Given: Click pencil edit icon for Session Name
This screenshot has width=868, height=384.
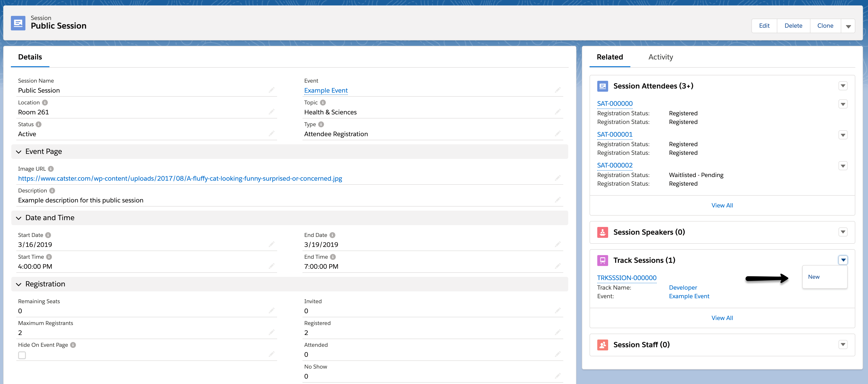Looking at the screenshot, I should tap(271, 90).
